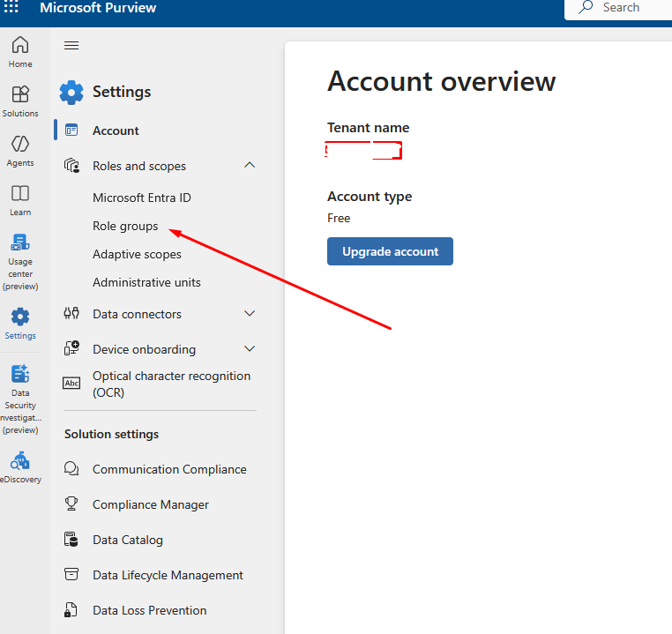Click the Free account type value
The height and width of the screenshot is (634, 672).
pyautogui.click(x=339, y=218)
